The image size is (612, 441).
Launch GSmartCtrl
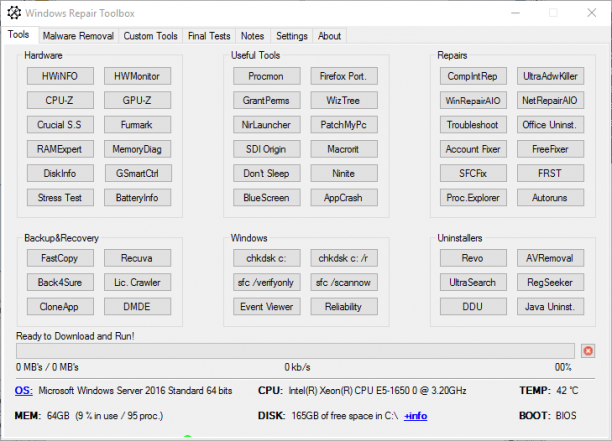pos(137,173)
